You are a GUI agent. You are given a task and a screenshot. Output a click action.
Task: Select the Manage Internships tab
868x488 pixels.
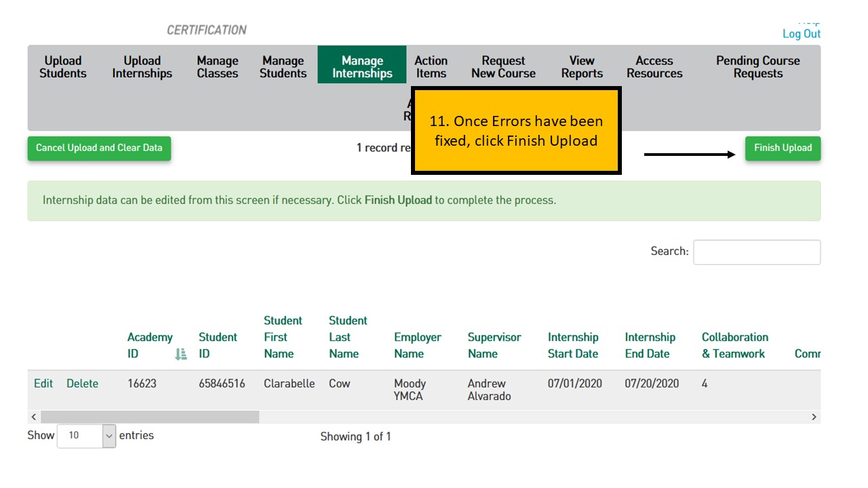click(x=362, y=65)
